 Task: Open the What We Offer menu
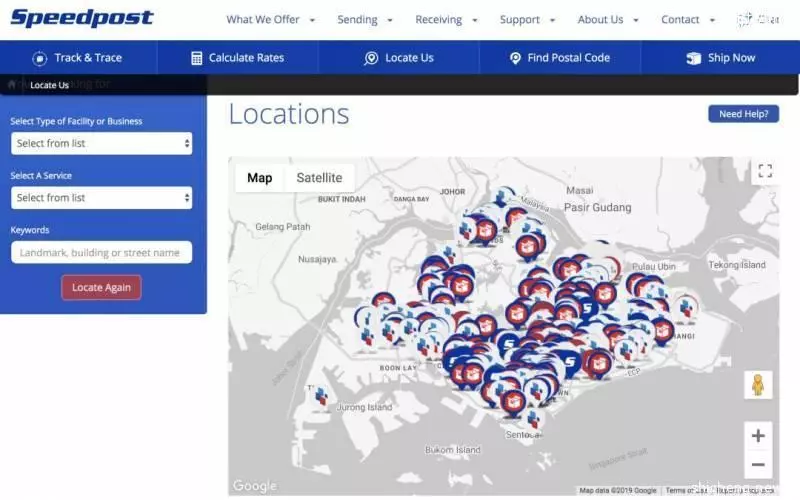270,19
